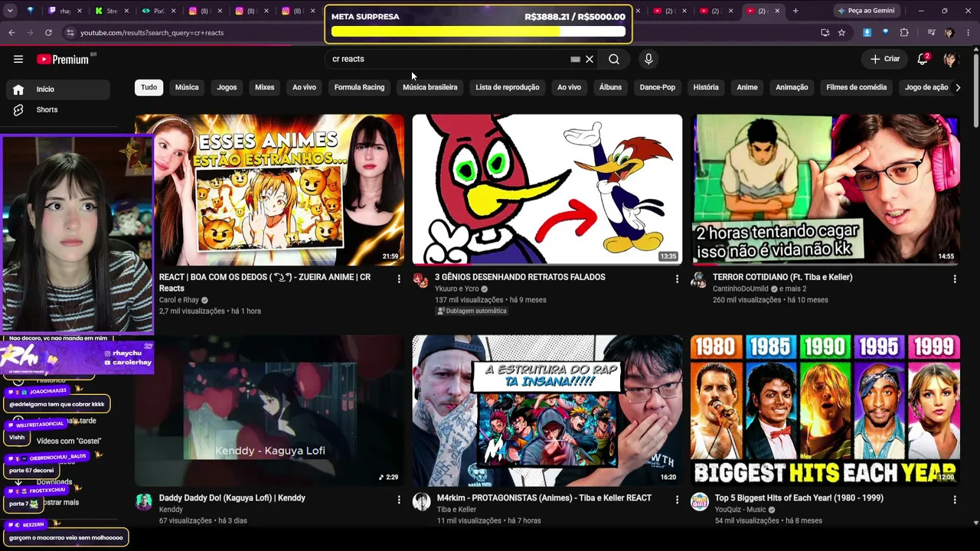Click the YouQuiz channel avatar
The image size is (980, 551).
(700, 501)
